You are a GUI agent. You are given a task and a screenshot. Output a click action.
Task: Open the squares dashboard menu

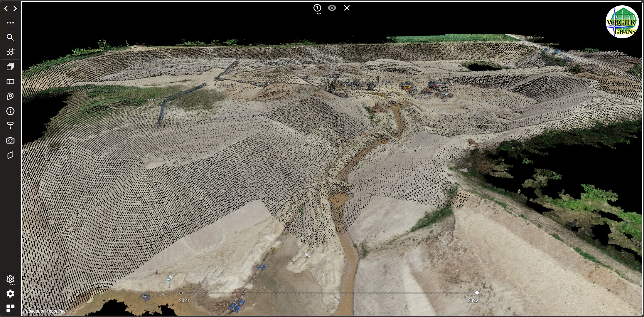click(10, 308)
